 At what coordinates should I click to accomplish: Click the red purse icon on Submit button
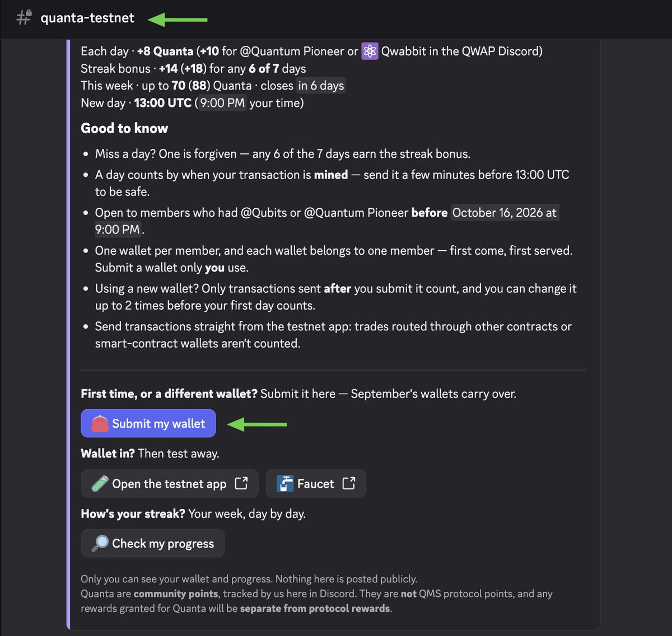(x=100, y=423)
